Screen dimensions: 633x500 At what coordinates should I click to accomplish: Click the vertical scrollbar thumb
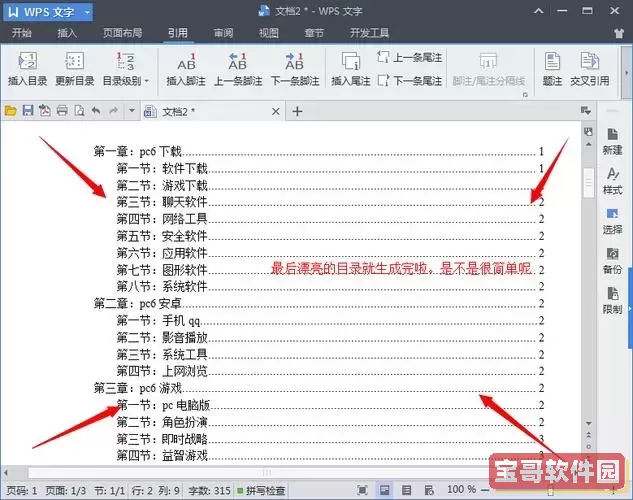tap(587, 182)
